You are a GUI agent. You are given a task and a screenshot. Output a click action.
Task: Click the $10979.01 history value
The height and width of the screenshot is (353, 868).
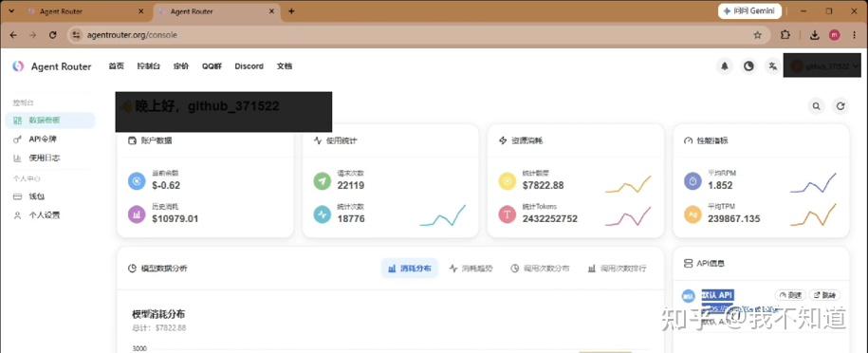tap(175, 219)
